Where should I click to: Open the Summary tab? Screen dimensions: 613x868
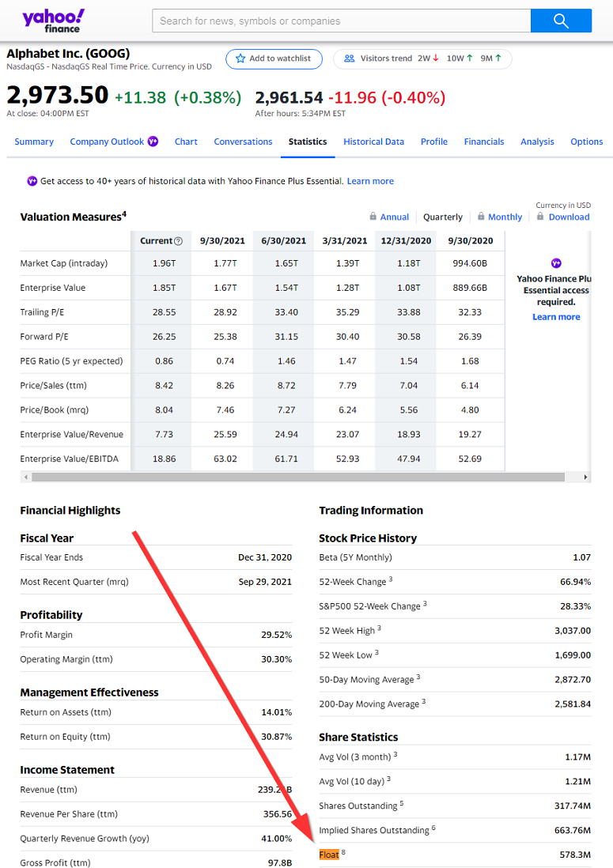pos(34,142)
